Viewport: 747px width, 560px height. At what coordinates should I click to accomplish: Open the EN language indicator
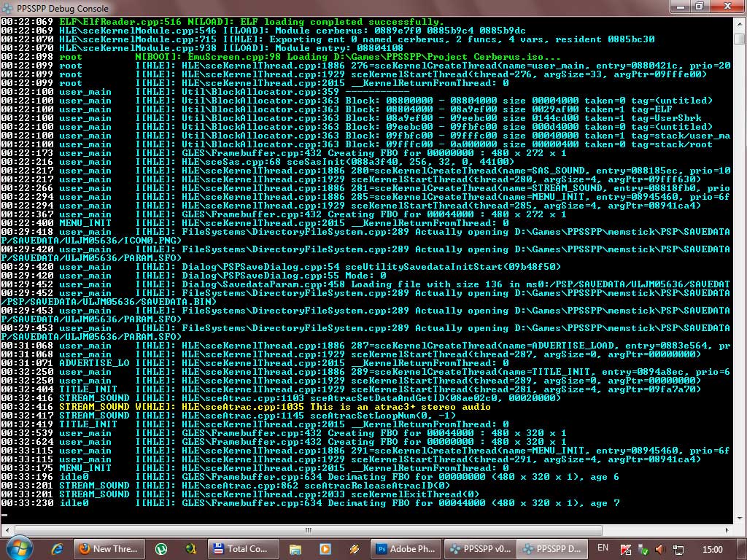pos(603,548)
